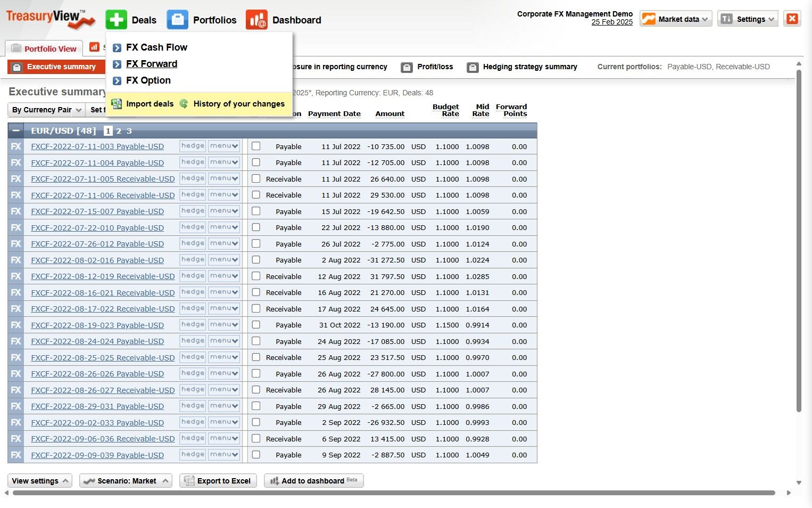
Task: Click the red close X icon
Action: [x=792, y=19]
